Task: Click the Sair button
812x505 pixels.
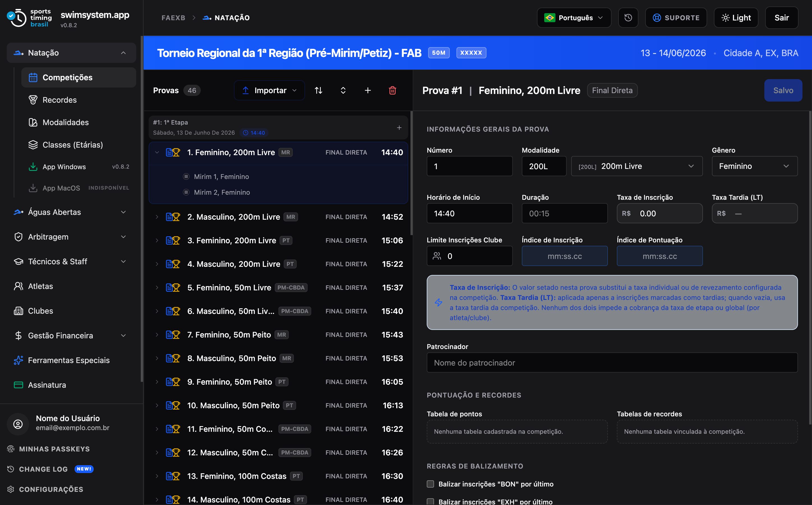Action: tap(782, 18)
